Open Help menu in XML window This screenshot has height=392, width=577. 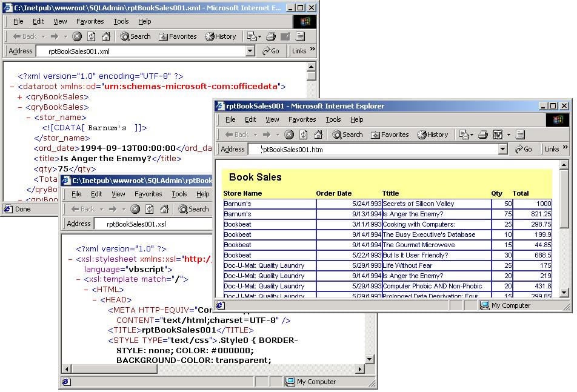(x=145, y=21)
